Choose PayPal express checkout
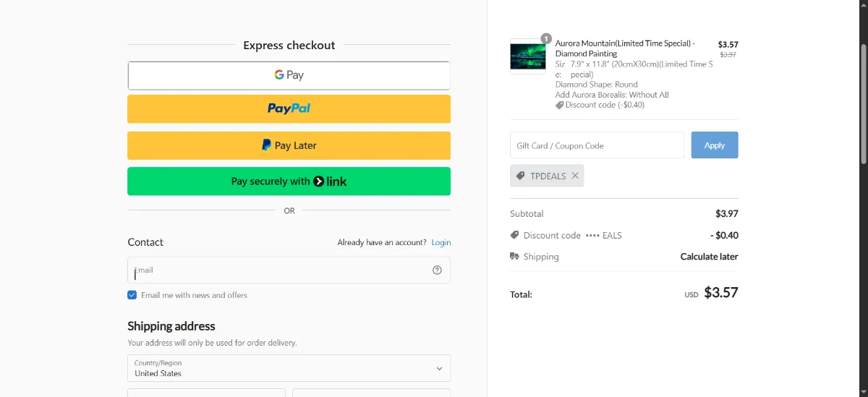This screenshot has width=868, height=397. click(x=289, y=108)
